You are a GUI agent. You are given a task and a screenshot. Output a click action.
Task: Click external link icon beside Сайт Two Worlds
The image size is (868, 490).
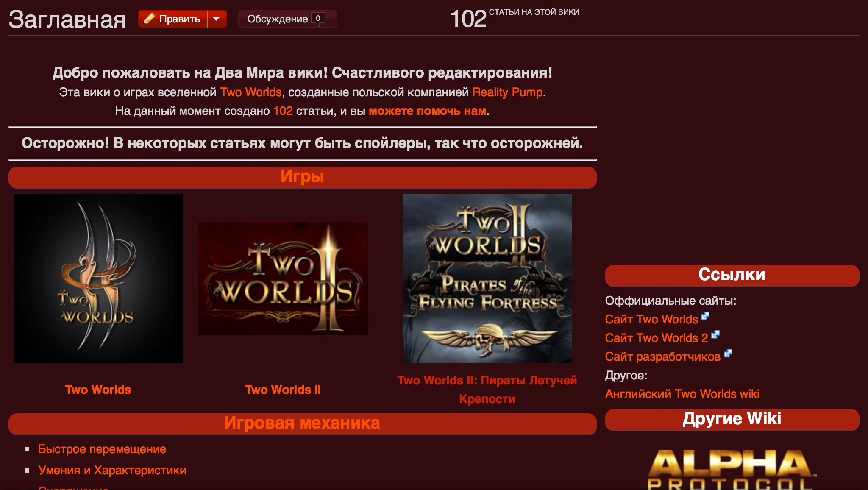click(x=705, y=316)
